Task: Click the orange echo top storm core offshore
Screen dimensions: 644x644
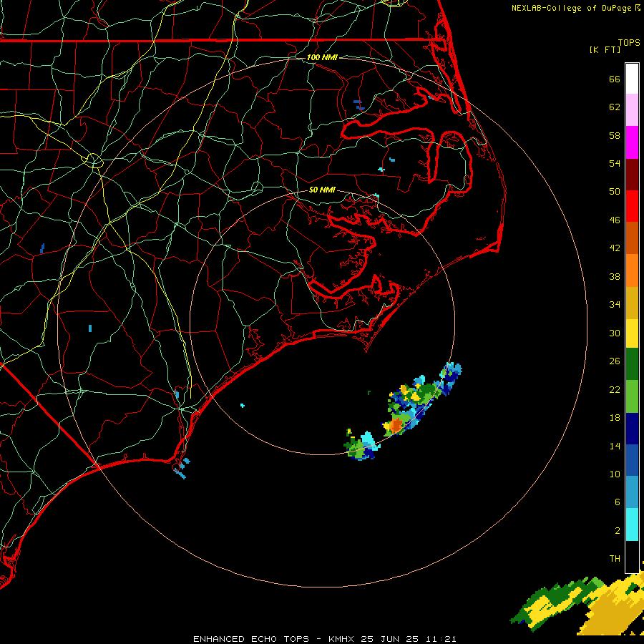Action: point(396,425)
